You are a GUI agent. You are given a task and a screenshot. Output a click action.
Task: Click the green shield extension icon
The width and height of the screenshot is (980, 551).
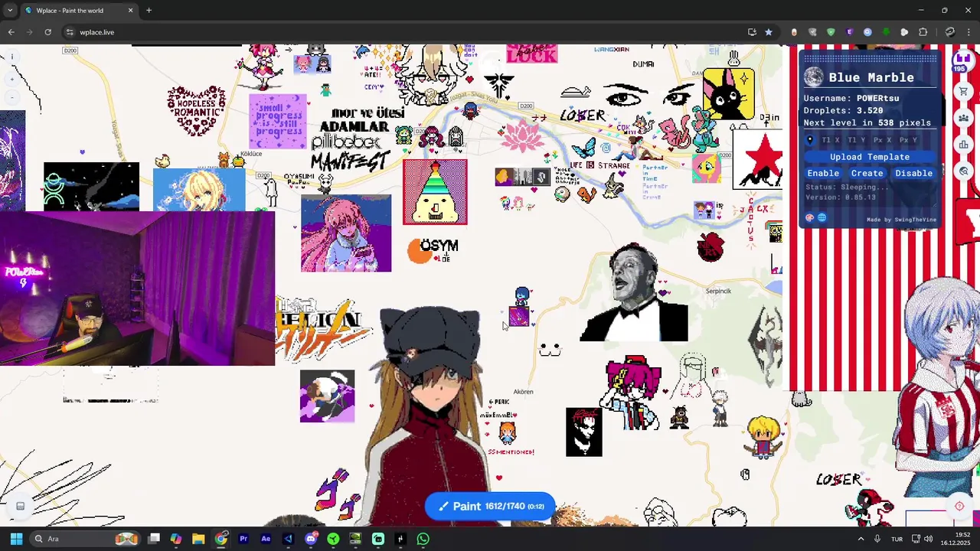(x=831, y=32)
